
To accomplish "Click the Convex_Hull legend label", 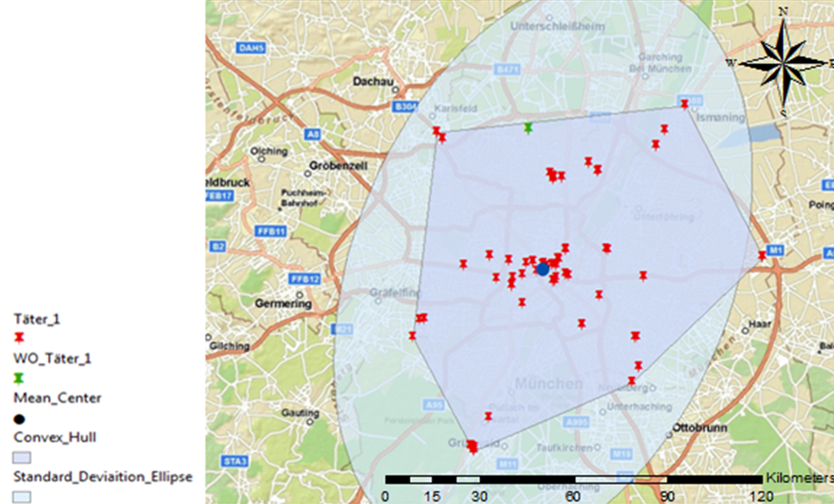I will [55, 438].
